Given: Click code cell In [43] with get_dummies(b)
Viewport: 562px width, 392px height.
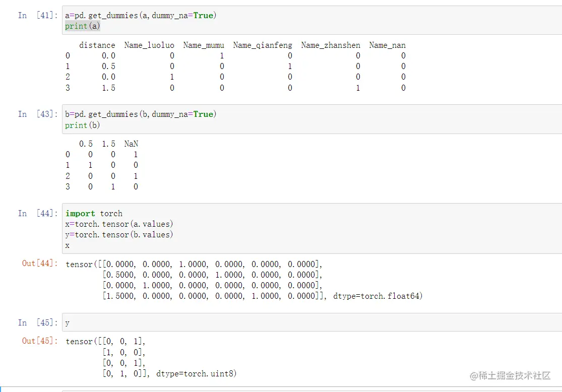Looking at the screenshot, I should [312, 119].
